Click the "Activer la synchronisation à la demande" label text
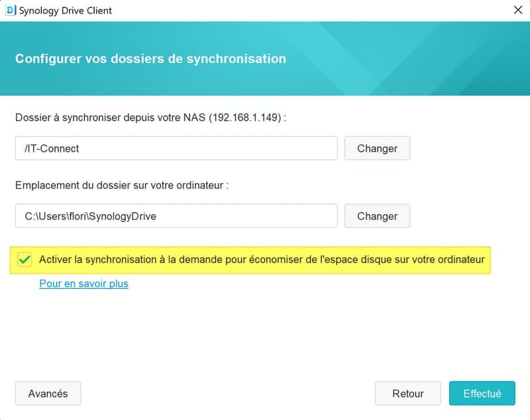The width and height of the screenshot is (530, 420). click(262, 259)
